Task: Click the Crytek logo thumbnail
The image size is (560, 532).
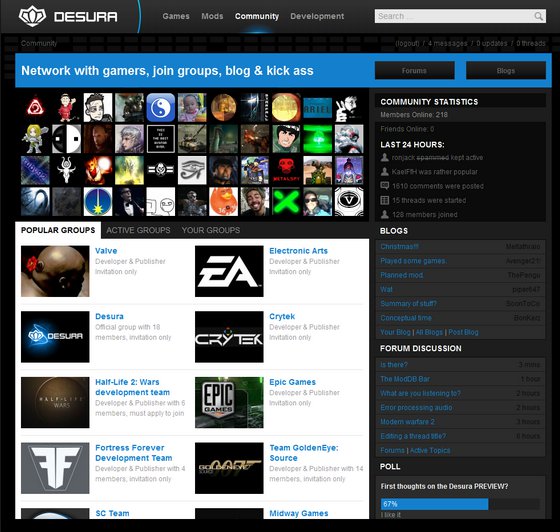Action: [x=229, y=337]
